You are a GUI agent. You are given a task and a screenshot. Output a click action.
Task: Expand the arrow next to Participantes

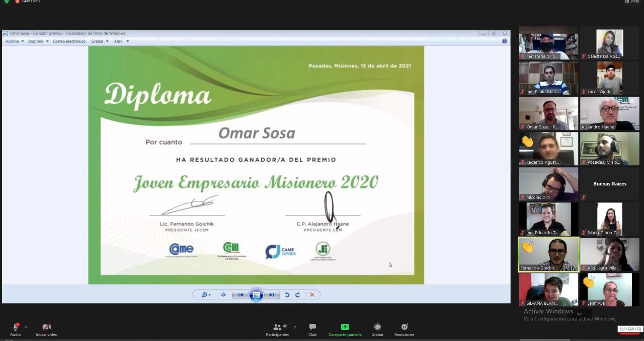click(295, 326)
